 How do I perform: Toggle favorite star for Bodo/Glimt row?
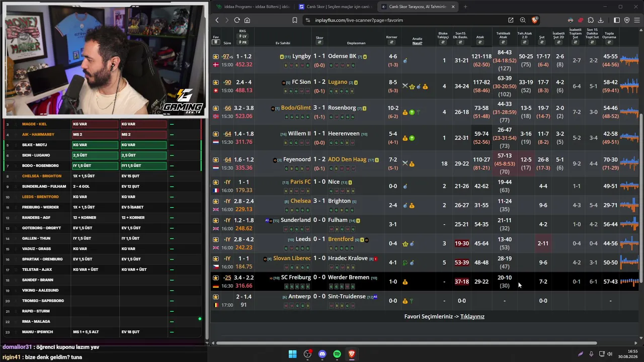(x=216, y=108)
